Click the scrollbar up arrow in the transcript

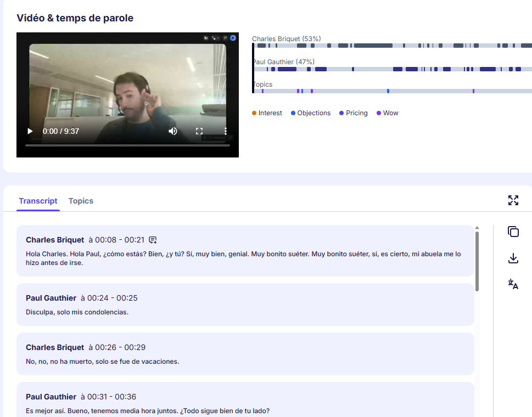click(x=477, y=228)
